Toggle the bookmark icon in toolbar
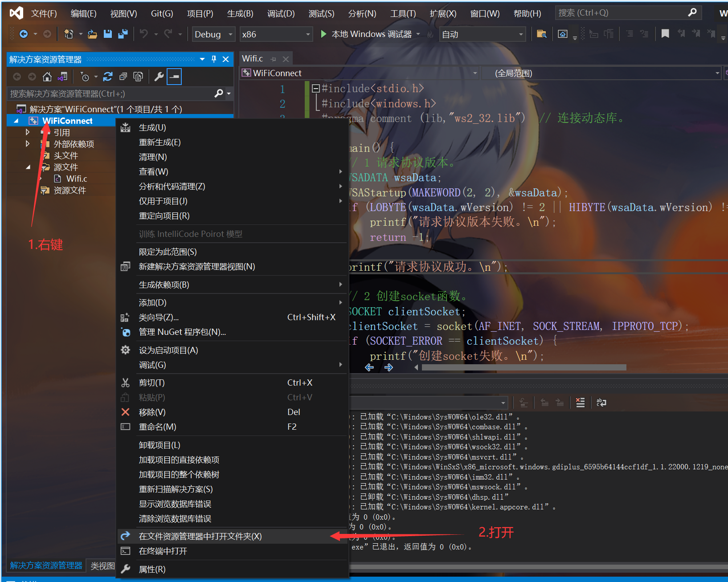 [x=665, y=34]
